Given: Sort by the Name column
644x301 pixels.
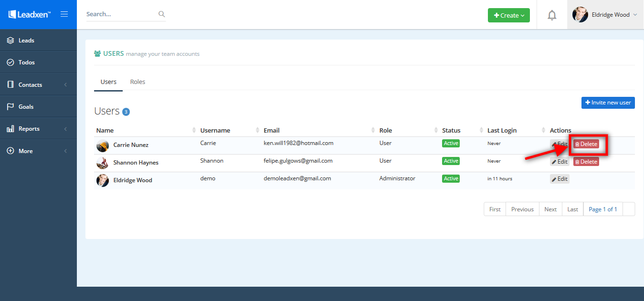Looking at the screenshot, I should tap(146, 130).
